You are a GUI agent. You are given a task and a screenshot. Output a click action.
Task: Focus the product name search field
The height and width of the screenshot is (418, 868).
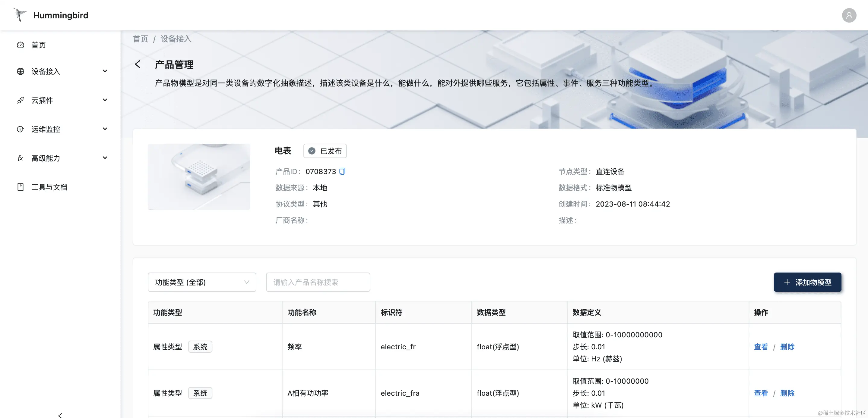point(318,282)
